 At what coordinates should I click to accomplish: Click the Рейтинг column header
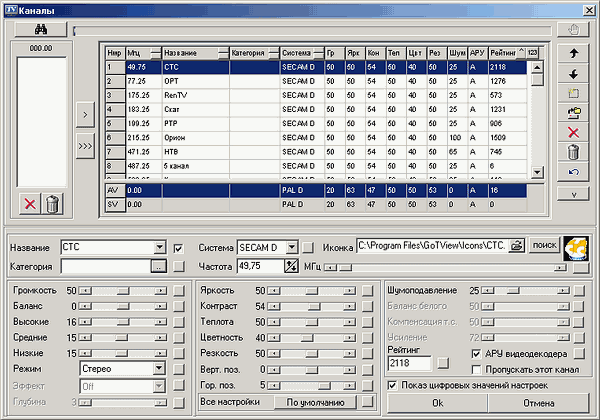(503, 52)
